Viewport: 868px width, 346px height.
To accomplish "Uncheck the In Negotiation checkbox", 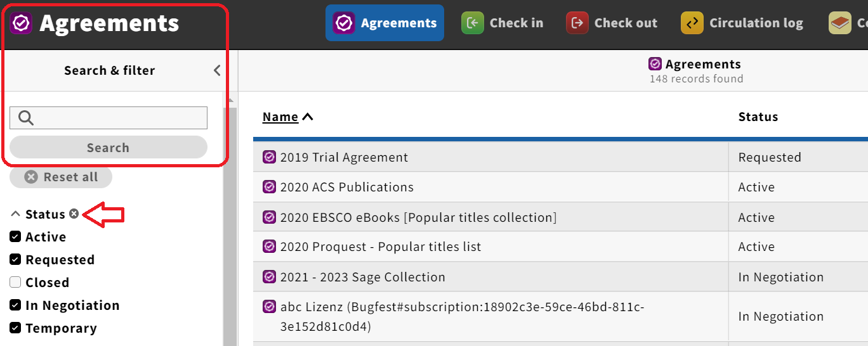I will coord(16,305).
